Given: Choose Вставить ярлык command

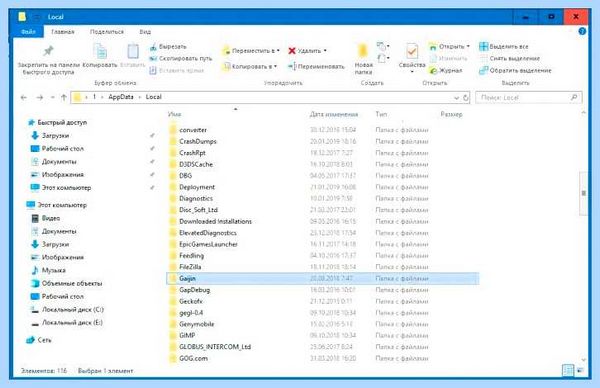Looking at the screenshot, I should coord(176,70).
